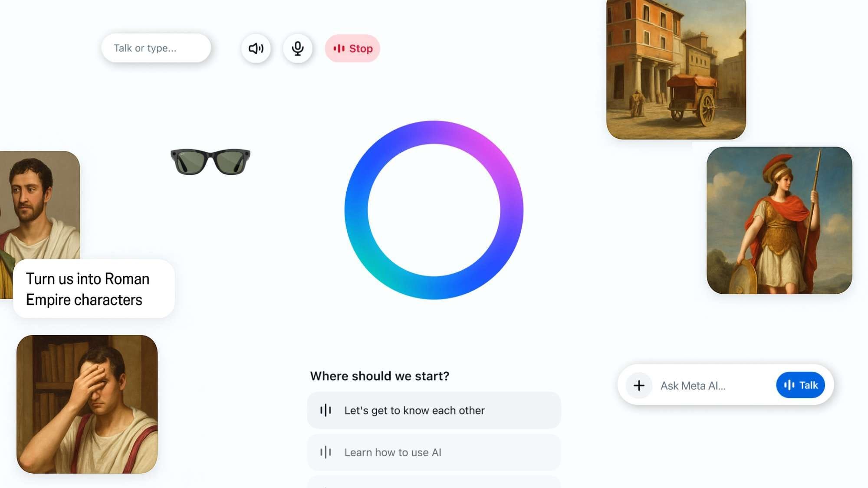868x488 pixels.
Task: Click the microphone icon button
Action: pos(298,48)
